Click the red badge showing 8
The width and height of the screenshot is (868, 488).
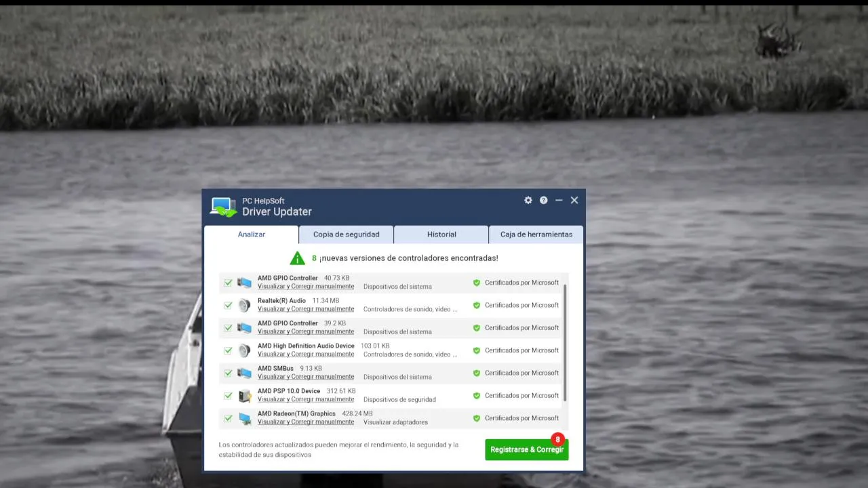coord(557,439)
